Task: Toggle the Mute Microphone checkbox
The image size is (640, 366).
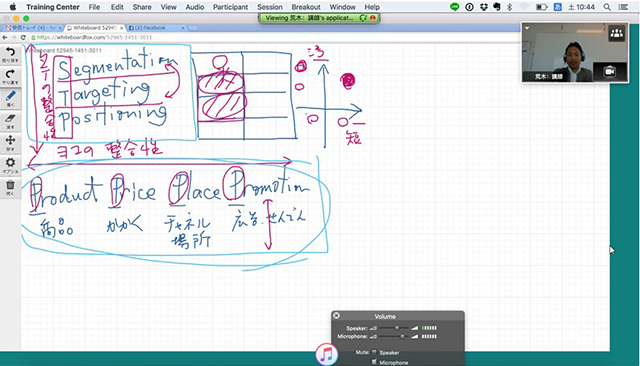Action: pos(374,362)
